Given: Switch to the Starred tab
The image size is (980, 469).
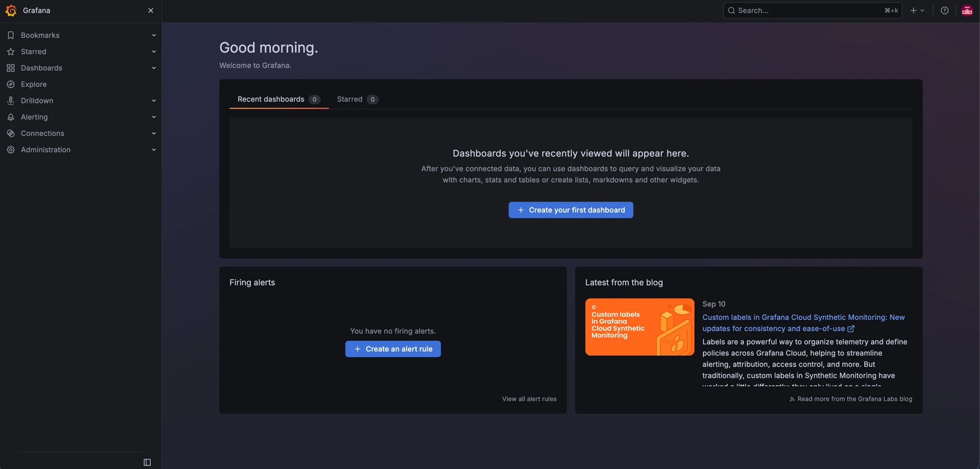Looking at the screenshot, I should 357,100.
